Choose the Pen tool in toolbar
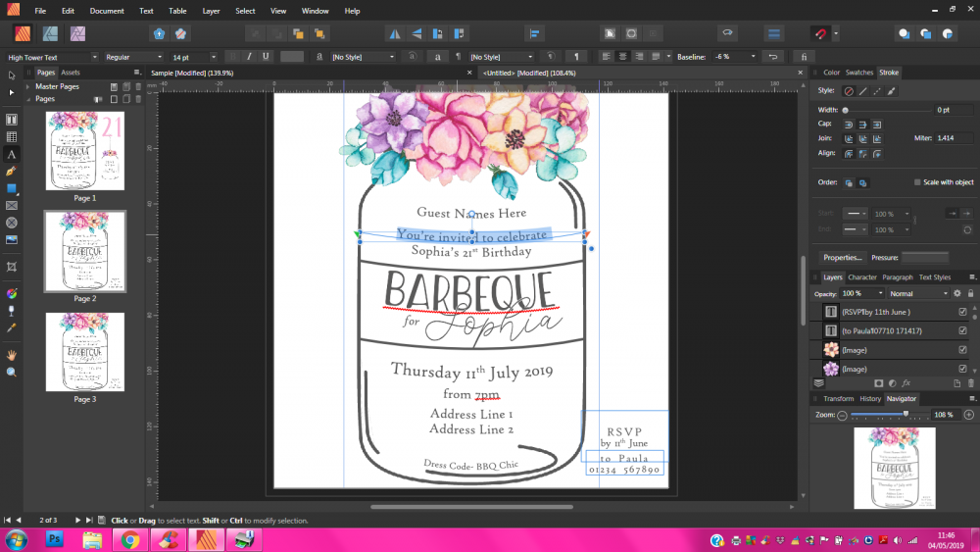980x552 pixels. (x=12, y=171)
